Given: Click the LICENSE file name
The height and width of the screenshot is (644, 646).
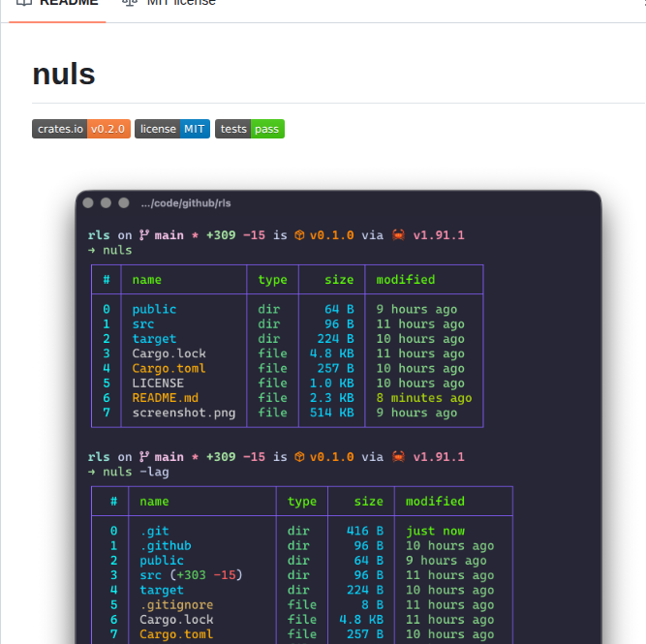Looking at the screenshot, I should tap(158, 383).
